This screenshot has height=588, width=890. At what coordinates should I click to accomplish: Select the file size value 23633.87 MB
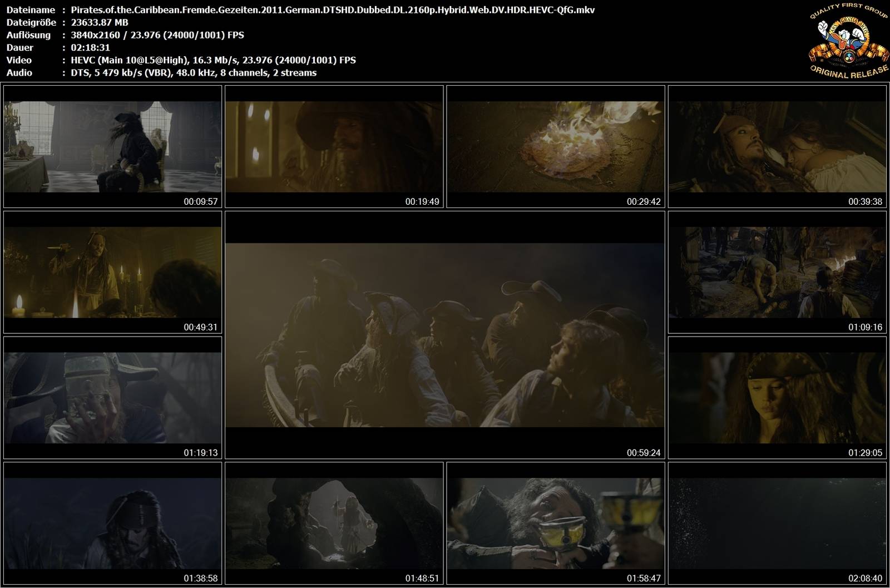(100, 22)
